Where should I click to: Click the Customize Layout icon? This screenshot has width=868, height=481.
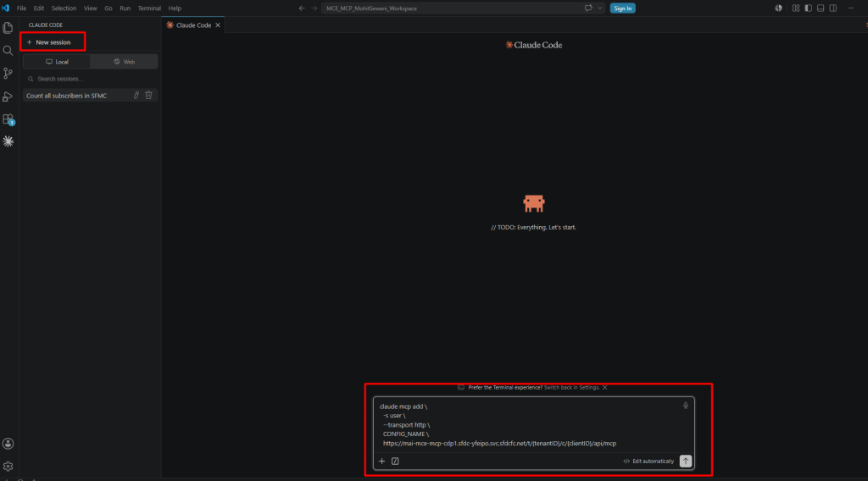coord(796,8)
